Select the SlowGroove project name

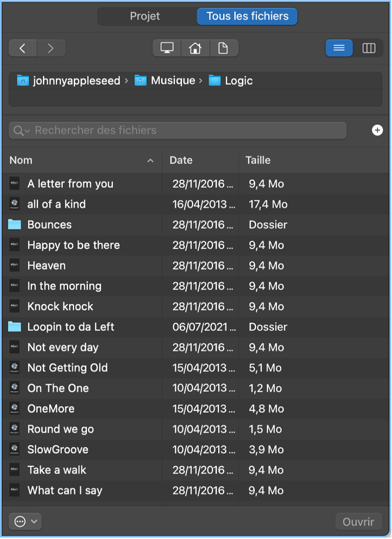(58, 449)
